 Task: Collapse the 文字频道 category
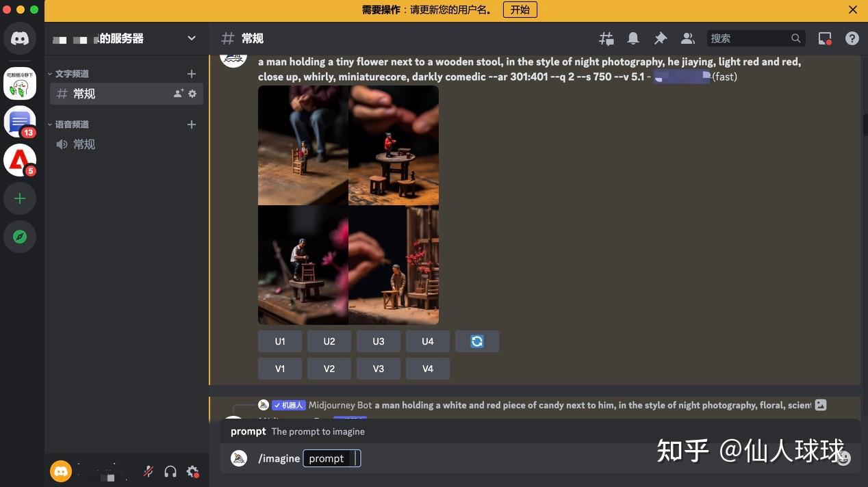(x=72, y=73)
